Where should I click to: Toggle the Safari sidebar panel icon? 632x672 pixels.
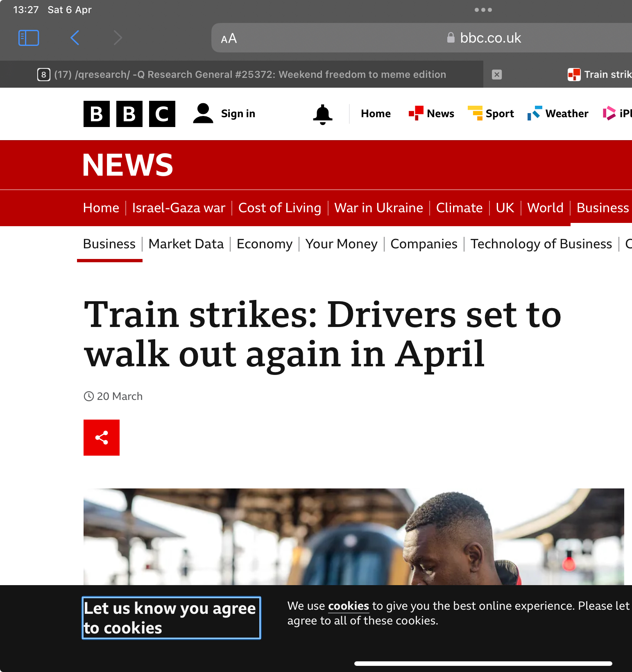tap(29, 38)
